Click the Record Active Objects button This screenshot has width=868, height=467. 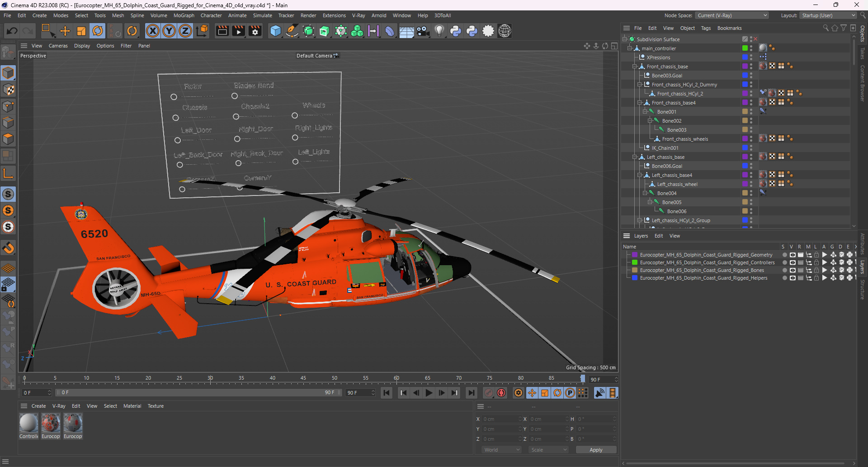click(489, 393)
